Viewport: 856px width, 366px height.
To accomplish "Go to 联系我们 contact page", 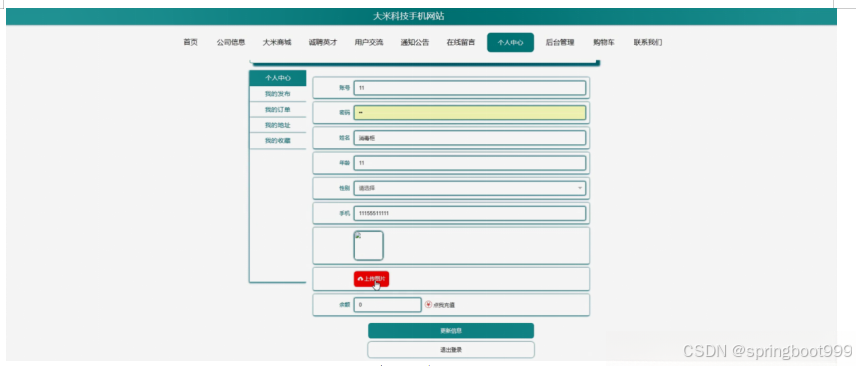I will coord(648,42).
